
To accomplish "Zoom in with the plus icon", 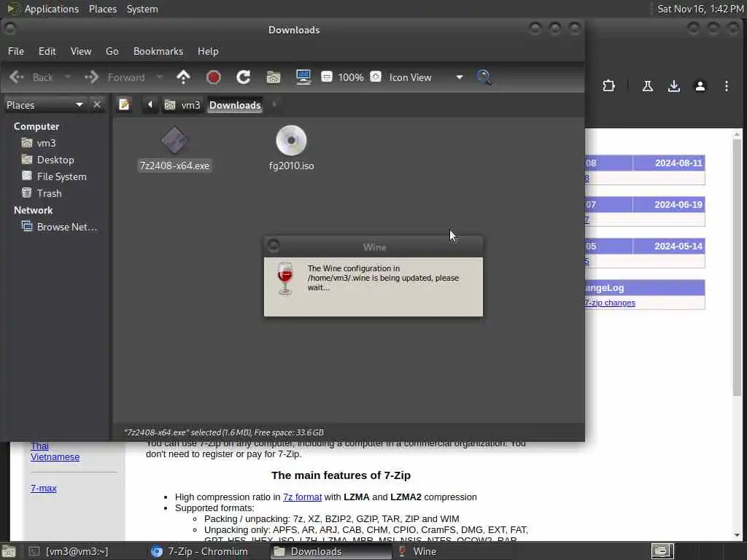I will coord(376,77).
